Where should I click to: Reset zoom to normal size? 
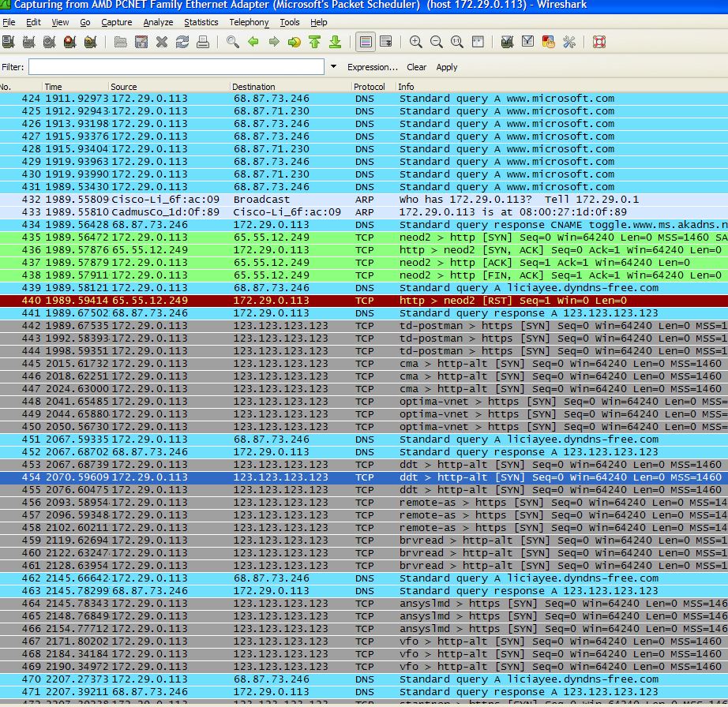(x=457, y=43)
